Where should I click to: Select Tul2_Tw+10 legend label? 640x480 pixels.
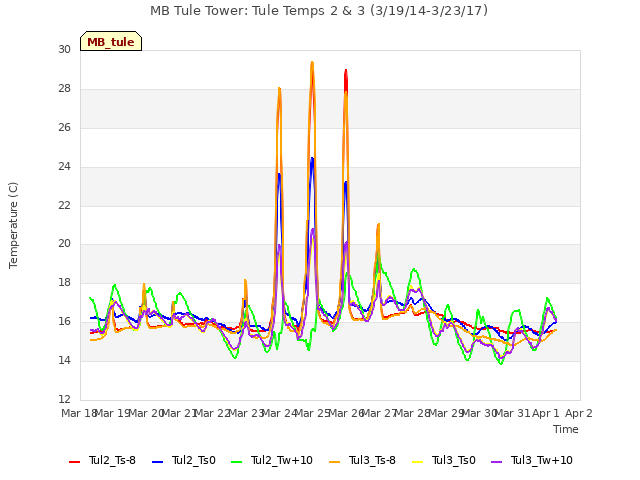282,460
